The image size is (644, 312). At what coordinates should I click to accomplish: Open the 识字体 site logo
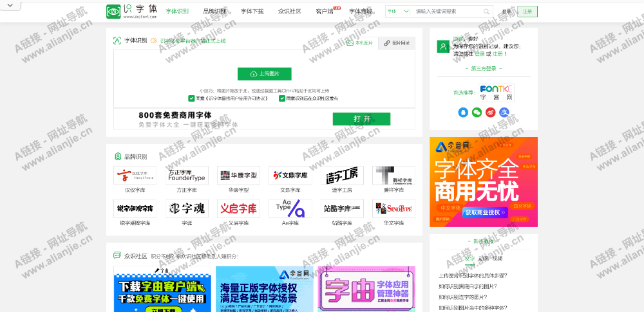[x=131, y=12]
